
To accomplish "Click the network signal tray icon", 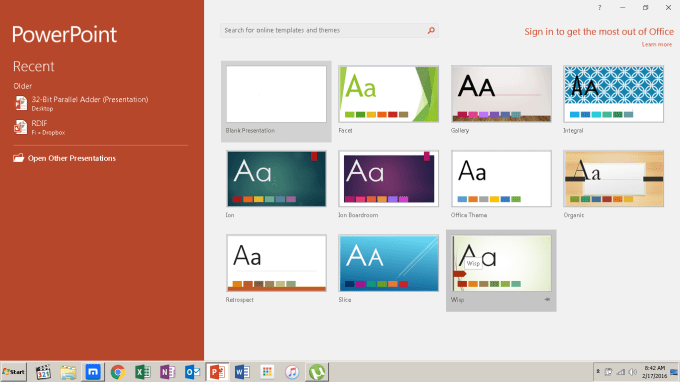I will (621, 372).
